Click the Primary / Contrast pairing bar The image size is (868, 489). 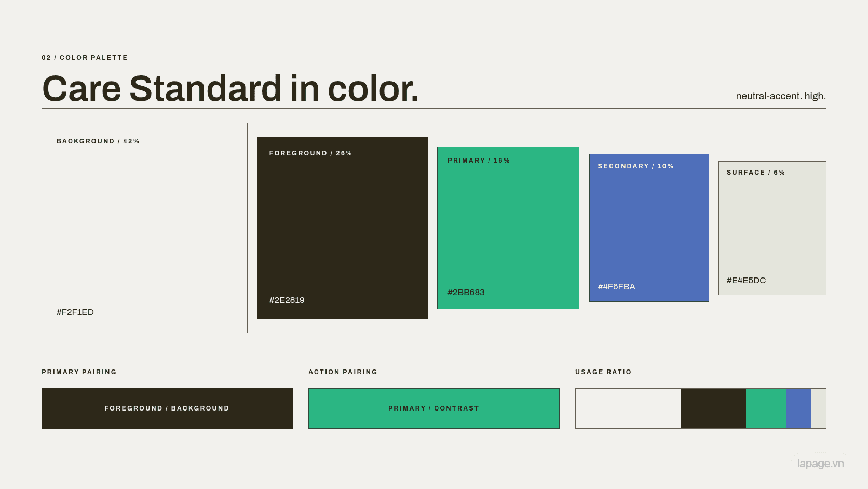point(434,408)
